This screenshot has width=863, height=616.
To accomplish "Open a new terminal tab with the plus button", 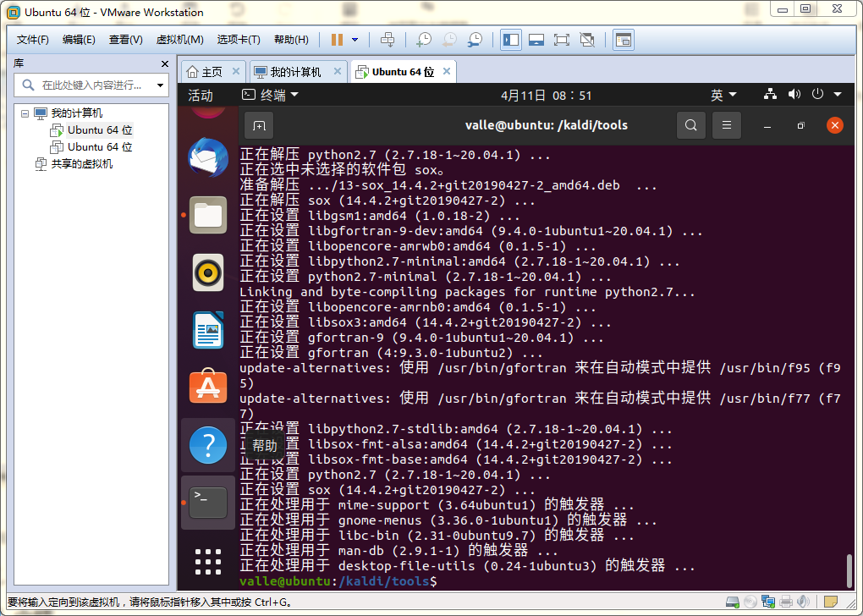I will pos(259,126).
